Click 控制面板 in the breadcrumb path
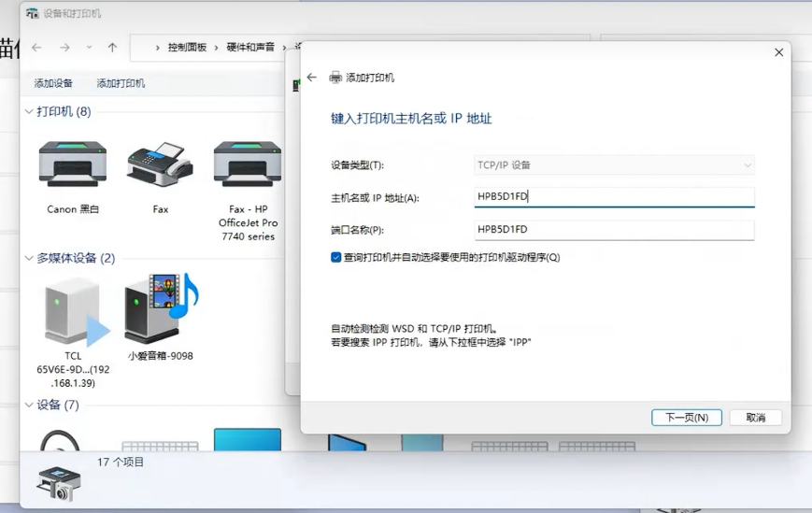Viewport: 812px width, 513px height. click(x=187, y=47)
